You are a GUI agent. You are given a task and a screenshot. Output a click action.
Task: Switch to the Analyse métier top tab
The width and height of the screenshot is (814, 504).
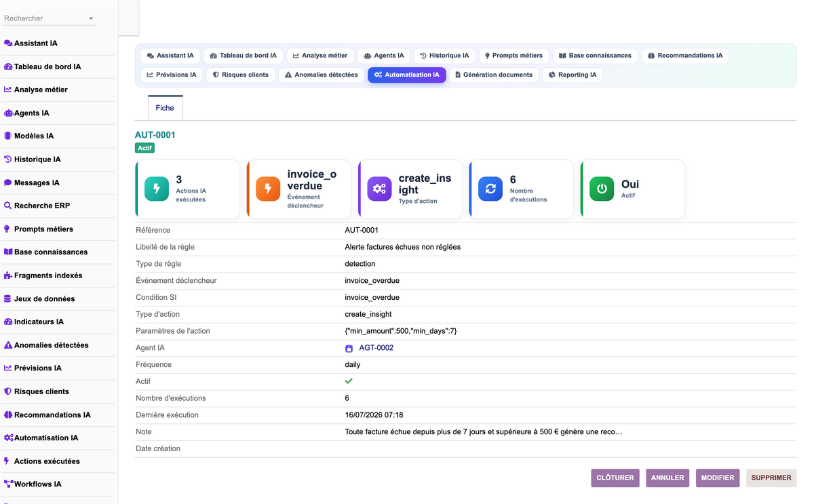[x=320, y=56]
